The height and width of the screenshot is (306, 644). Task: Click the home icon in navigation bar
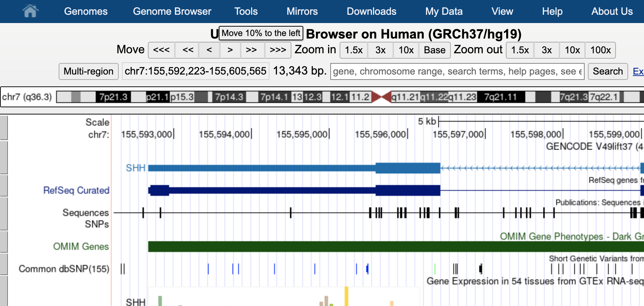pyautogui.click(x=30, y=11)
